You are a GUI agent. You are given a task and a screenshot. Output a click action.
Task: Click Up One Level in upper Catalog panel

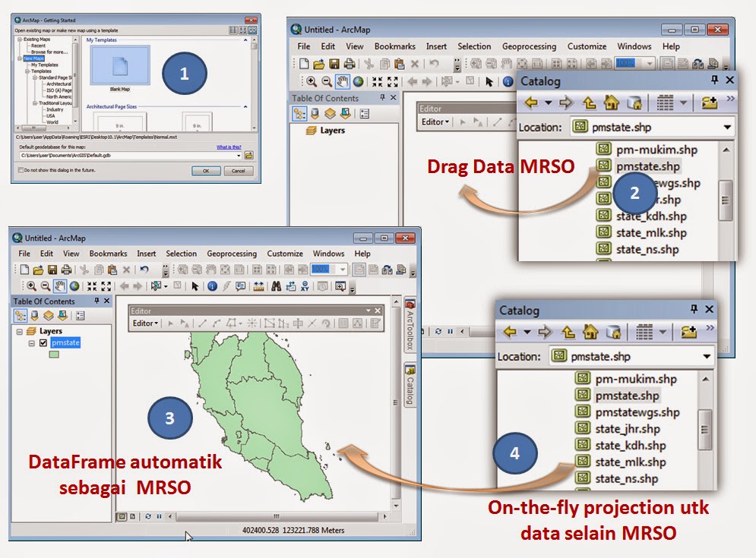pos(589,102)
